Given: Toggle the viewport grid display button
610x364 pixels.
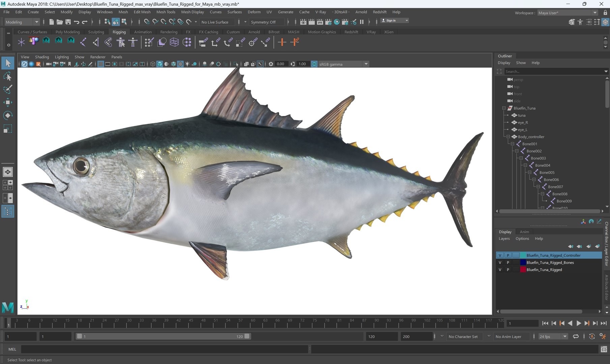Looking at the screenshot, I should (x=100, y=64).
